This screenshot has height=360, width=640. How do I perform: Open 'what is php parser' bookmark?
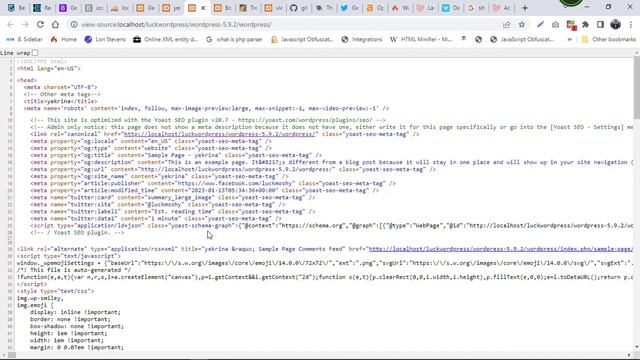(234, 39)
